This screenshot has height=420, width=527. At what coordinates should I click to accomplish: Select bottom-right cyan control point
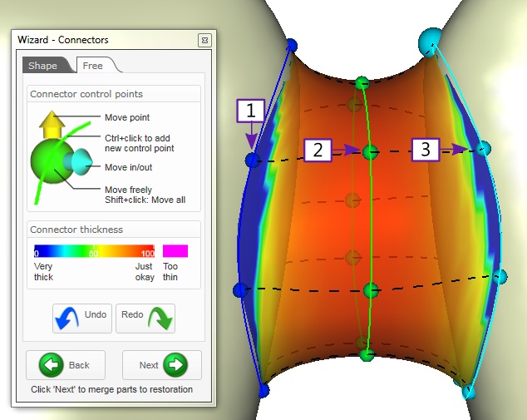pos(469,392)
